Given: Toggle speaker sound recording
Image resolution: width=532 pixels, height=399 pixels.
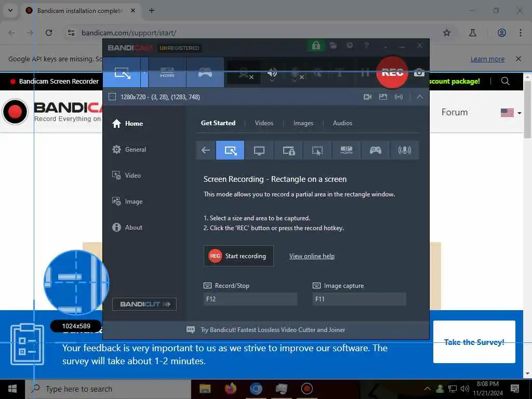Looking at the screenshot, I should point(272,73).
